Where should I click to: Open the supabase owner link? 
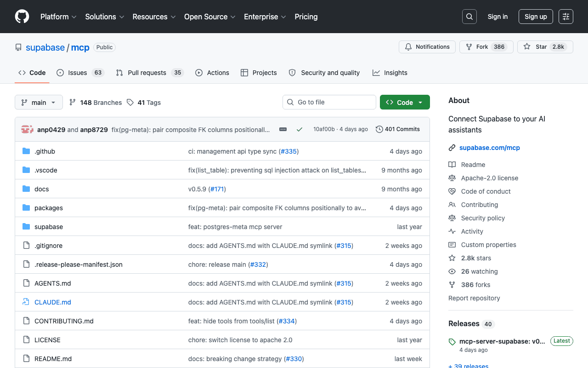pos(45,47)
